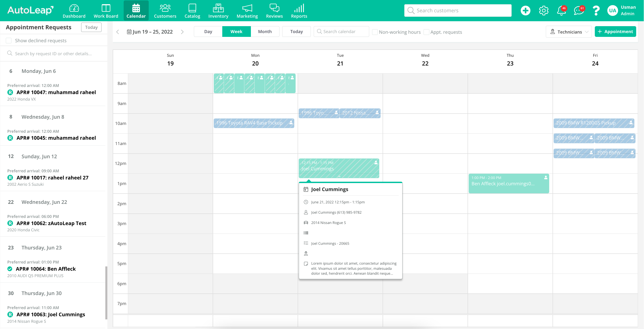Go to previous week with left chevron
644x329 pixels.
[x=118, y=32]
